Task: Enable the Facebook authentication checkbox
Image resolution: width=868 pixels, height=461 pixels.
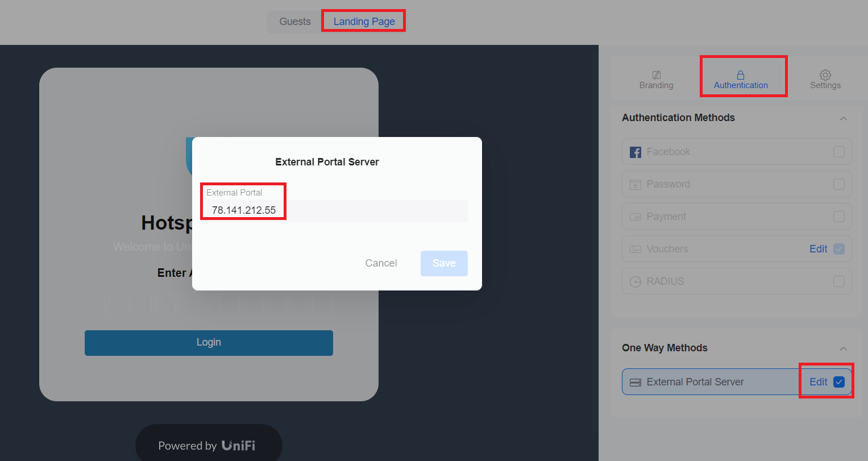Action: (x=839, y=151)
